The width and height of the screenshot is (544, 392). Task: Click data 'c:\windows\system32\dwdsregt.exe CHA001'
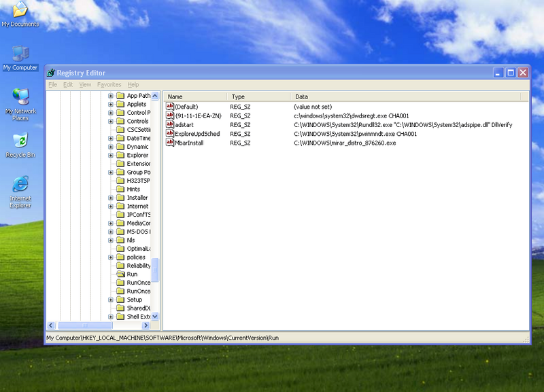click(x=351, y=115)
